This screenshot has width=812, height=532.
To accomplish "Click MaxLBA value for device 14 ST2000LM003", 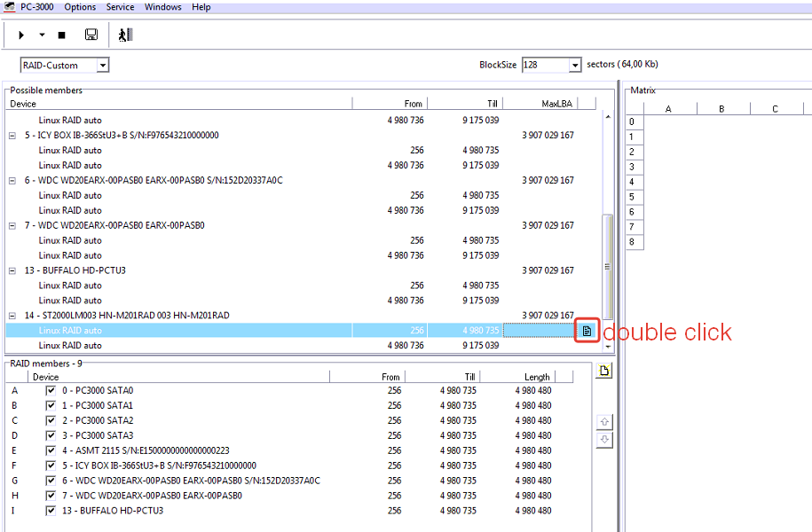I will click(548, 316).
